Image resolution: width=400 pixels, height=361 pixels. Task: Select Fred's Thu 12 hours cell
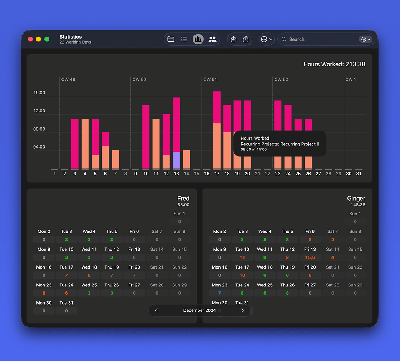112,257
